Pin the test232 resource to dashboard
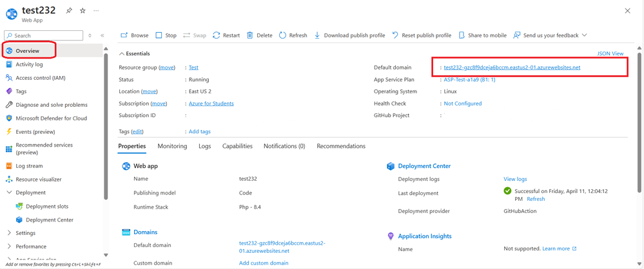 tap(70, 11)
